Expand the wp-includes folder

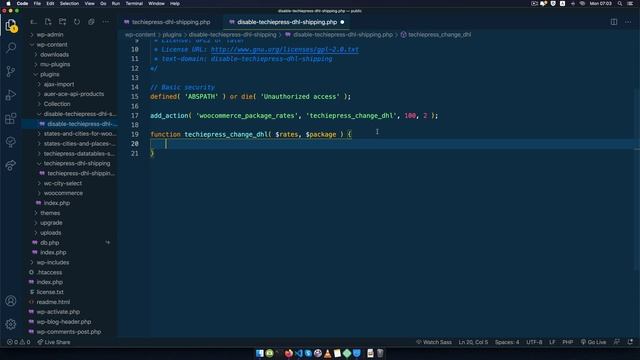53,262
